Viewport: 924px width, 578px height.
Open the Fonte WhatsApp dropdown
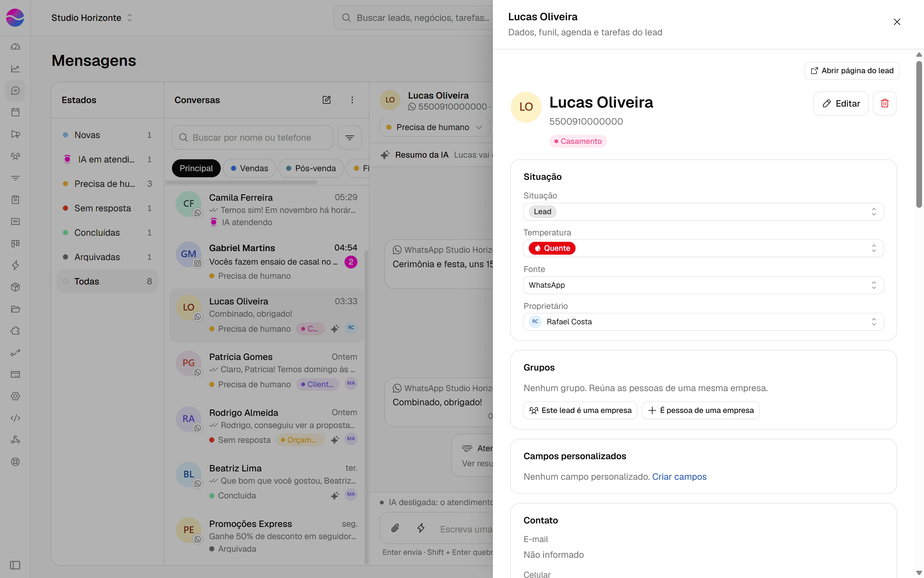coord(703,285)
